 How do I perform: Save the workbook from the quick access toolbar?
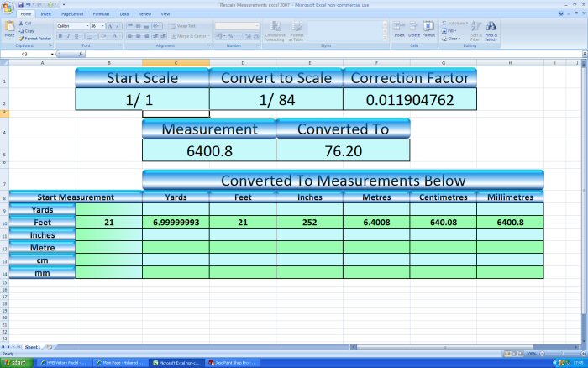[21, 4]
